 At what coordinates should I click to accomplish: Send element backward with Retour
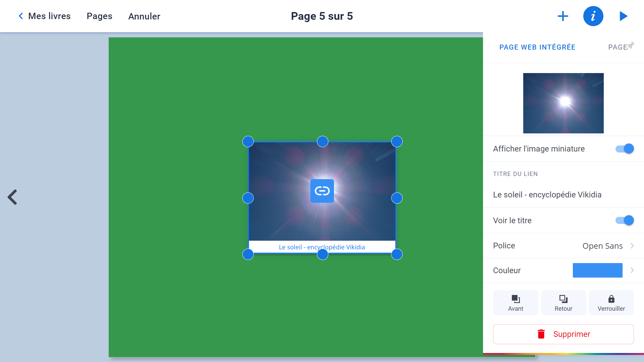tap(563, 303)
